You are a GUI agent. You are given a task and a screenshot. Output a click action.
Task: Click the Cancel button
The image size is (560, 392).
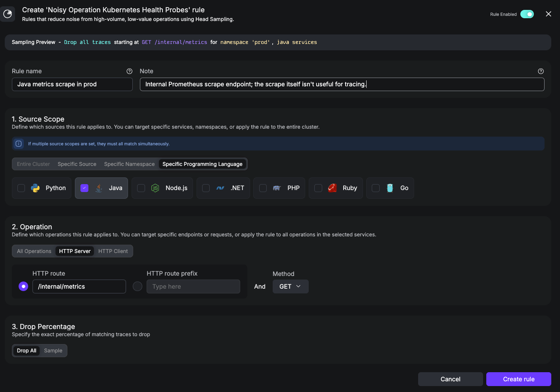[x=451, y=379]
